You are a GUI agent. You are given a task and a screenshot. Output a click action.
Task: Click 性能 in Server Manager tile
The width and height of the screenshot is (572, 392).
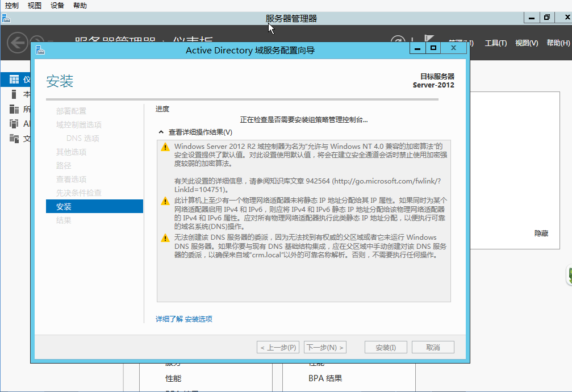pyautogui.click(x=173, y=378)
